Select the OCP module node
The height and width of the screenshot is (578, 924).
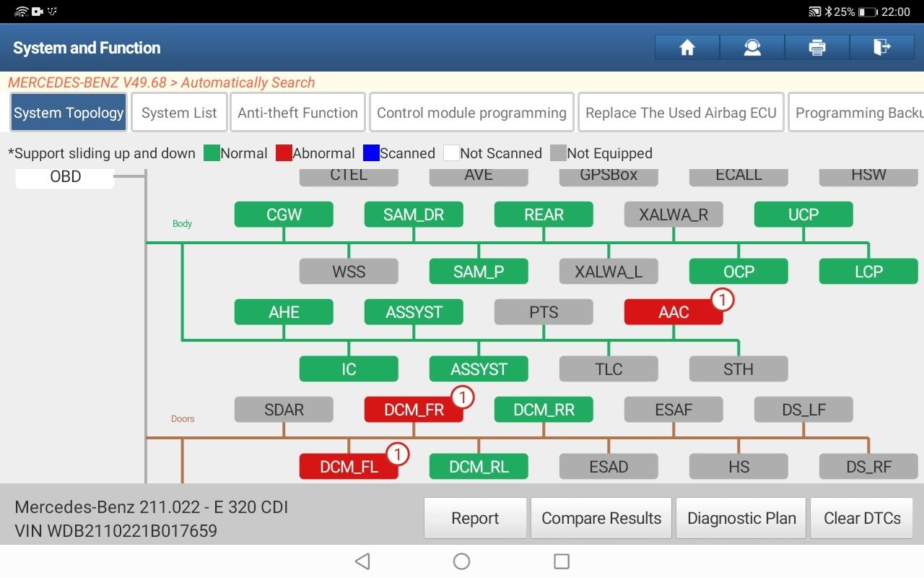(738, 272)
